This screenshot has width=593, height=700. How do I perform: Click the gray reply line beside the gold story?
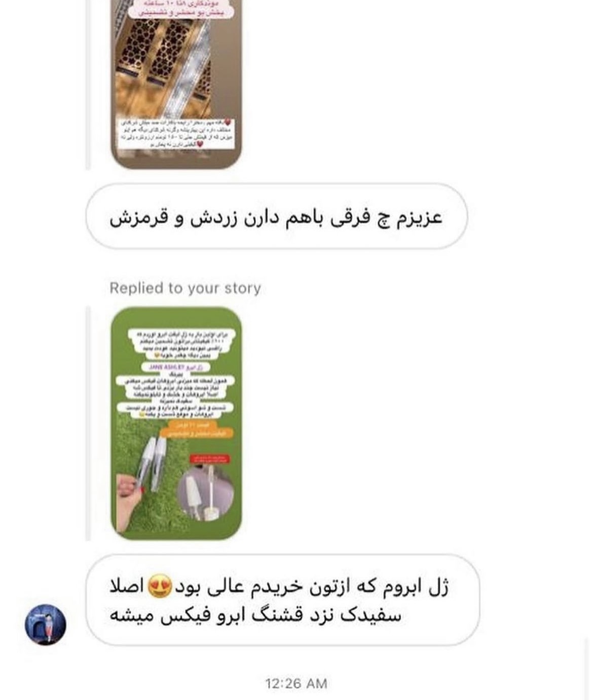[88, 84]
